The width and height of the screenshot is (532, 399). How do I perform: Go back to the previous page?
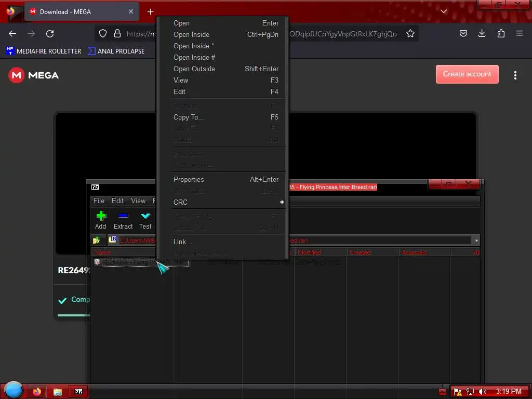pyautogui.click(x=12, y=34)
